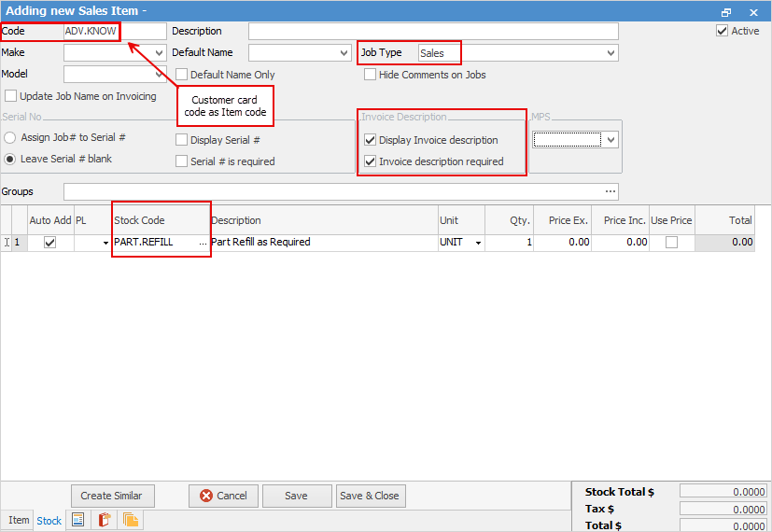Click the Create Similar button
This screenshot has height=532, width=772.
point(113,497)
